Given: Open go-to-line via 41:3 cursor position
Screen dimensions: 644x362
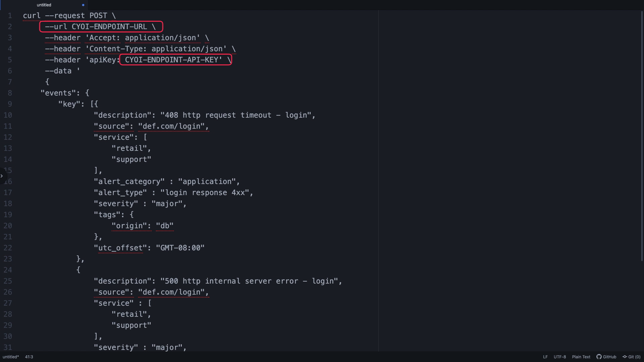Looking at the screenshot, I should [x=29, y=357].
